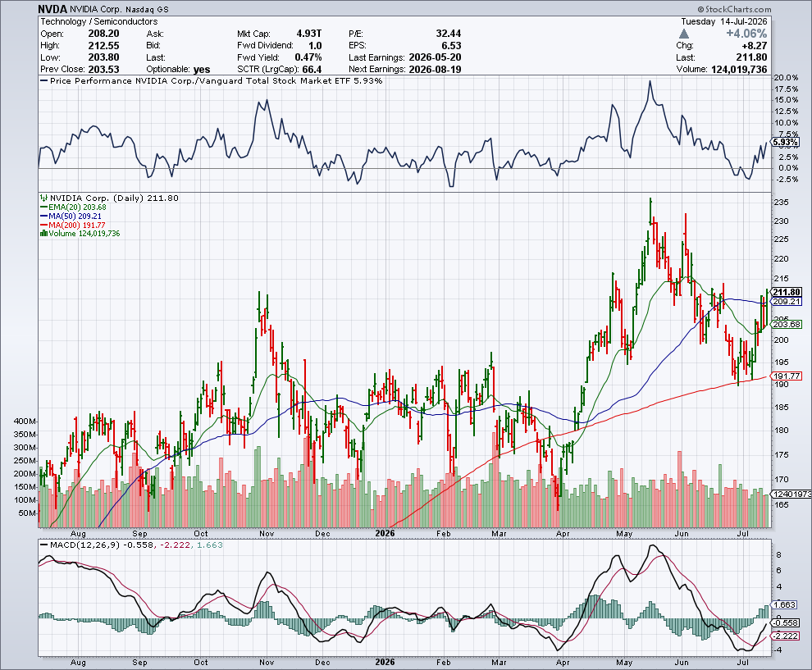Viewport: 812px width, 670px height.
Task: Select the Low value 203.80
Action: coord(103,57)
